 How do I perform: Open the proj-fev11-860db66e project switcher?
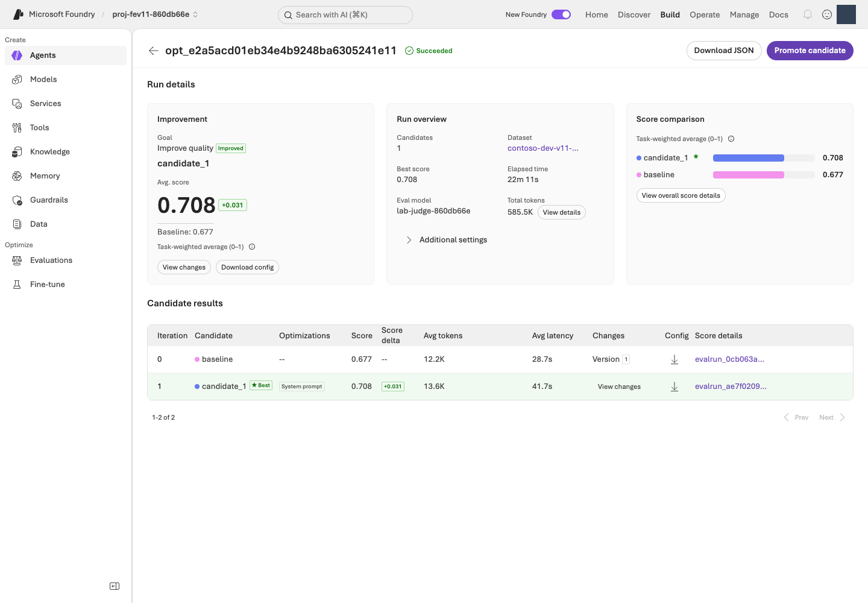click(x=155, y=14)
